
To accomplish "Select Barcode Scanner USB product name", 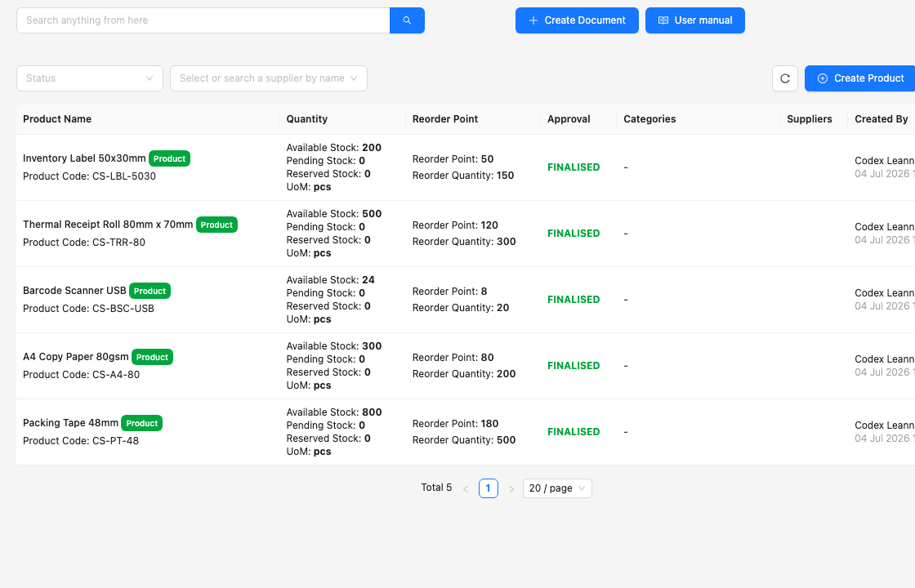I will point(74,291).
